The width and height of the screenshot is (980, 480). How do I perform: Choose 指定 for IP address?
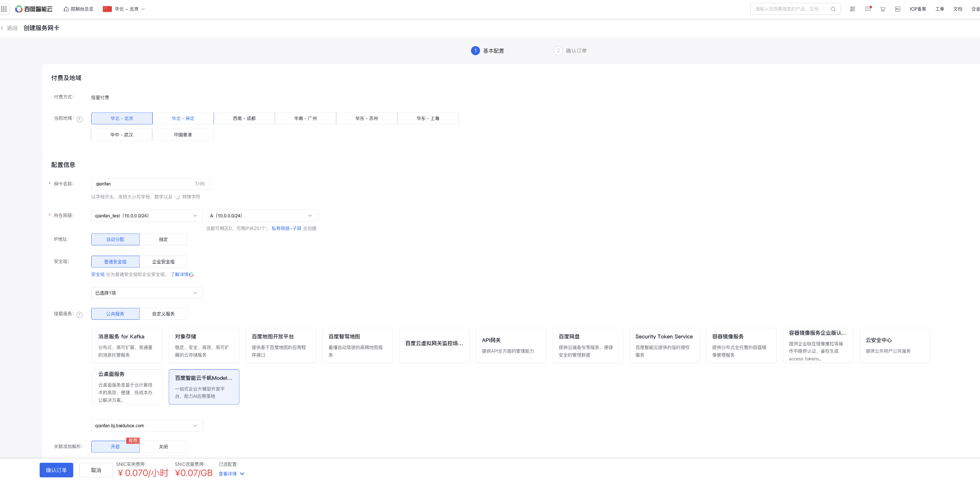tap(163, 239)
